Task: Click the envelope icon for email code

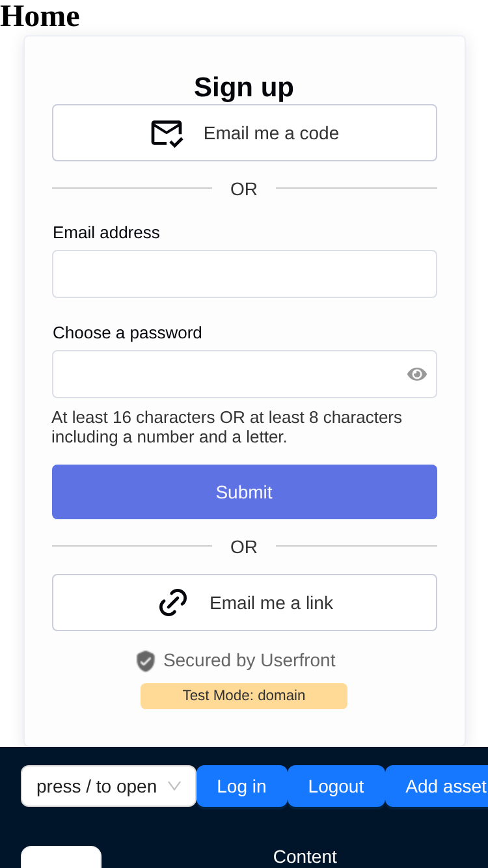Action: tap(167, 133)
